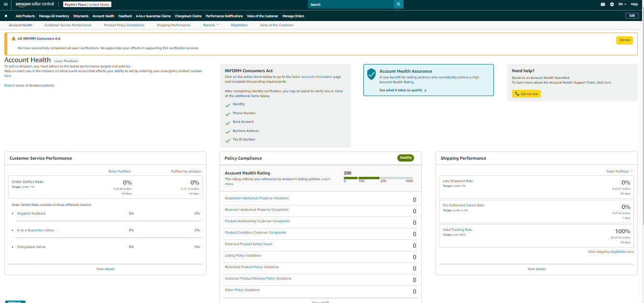Open Voice of the Customer sub-tab

277,25
